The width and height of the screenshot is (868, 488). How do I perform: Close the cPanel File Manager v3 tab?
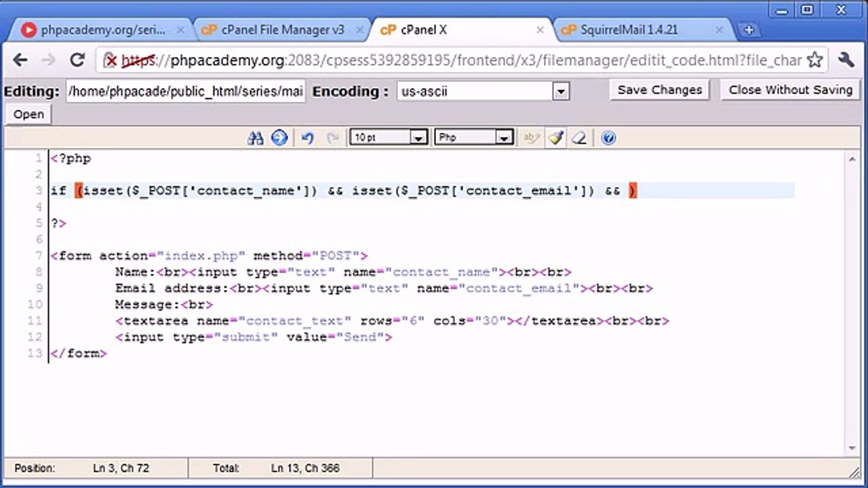(359, 30)
